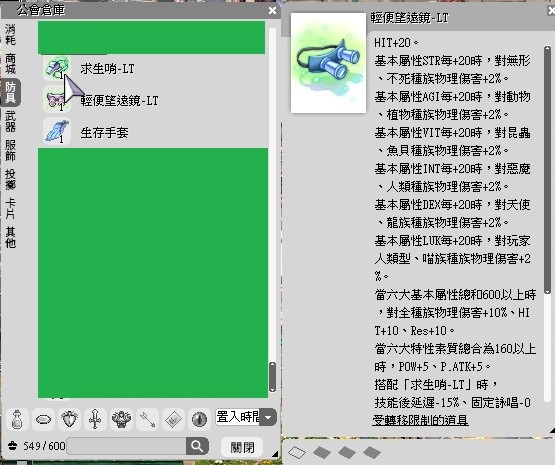
Task: Click the HIT+20 description line
Action: click(396, 43)
